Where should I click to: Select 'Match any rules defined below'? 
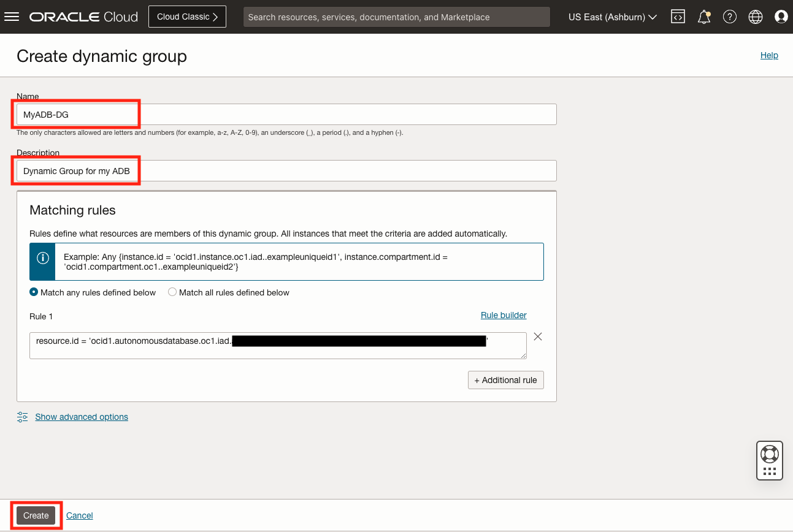(34, 292)
